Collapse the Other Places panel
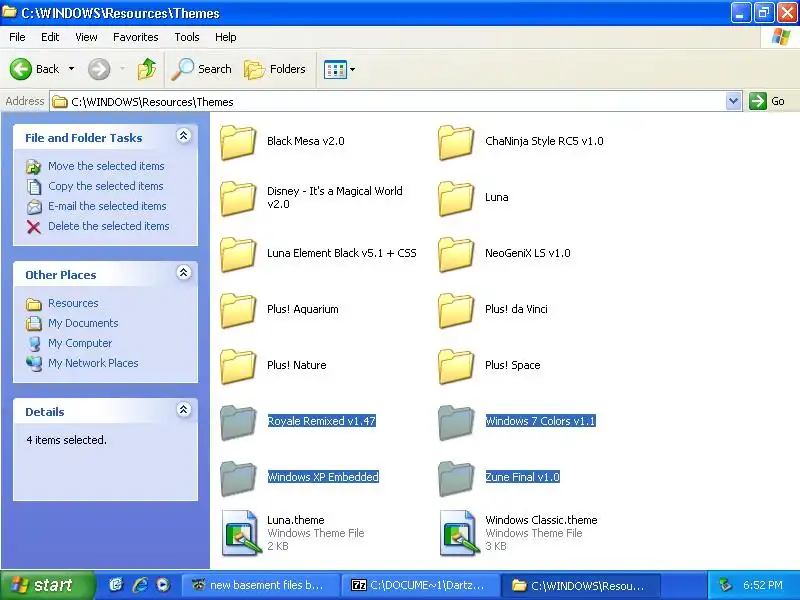Viewport: 800px width, 600px height. point(184,273)
